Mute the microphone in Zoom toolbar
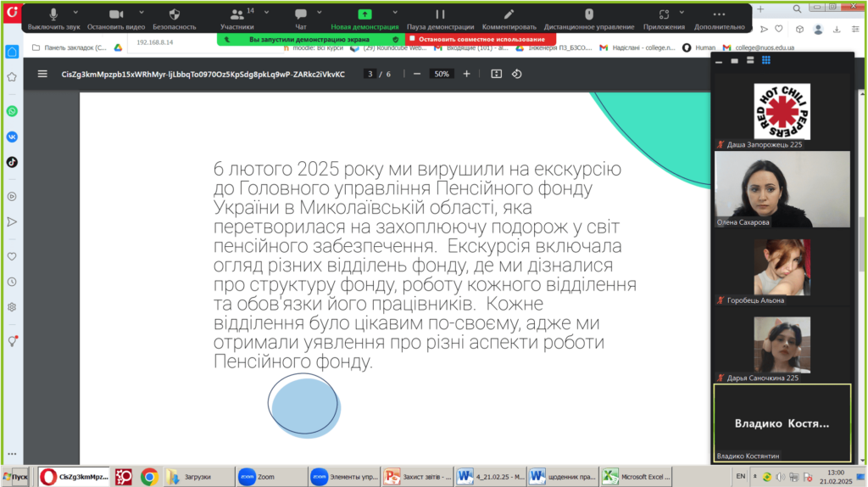This screenshot has width=868, height=487. coord(53,14)
